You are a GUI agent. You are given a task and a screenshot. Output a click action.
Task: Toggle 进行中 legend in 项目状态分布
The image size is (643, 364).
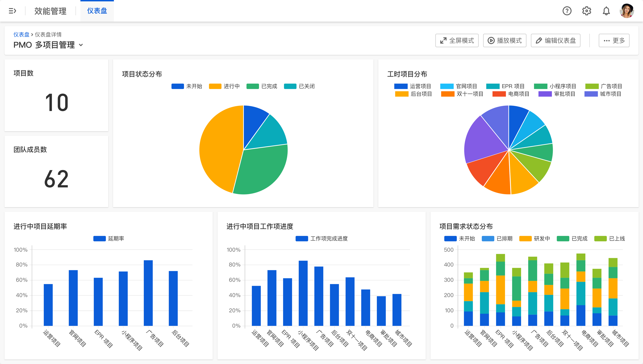click(x=224, y=86)
